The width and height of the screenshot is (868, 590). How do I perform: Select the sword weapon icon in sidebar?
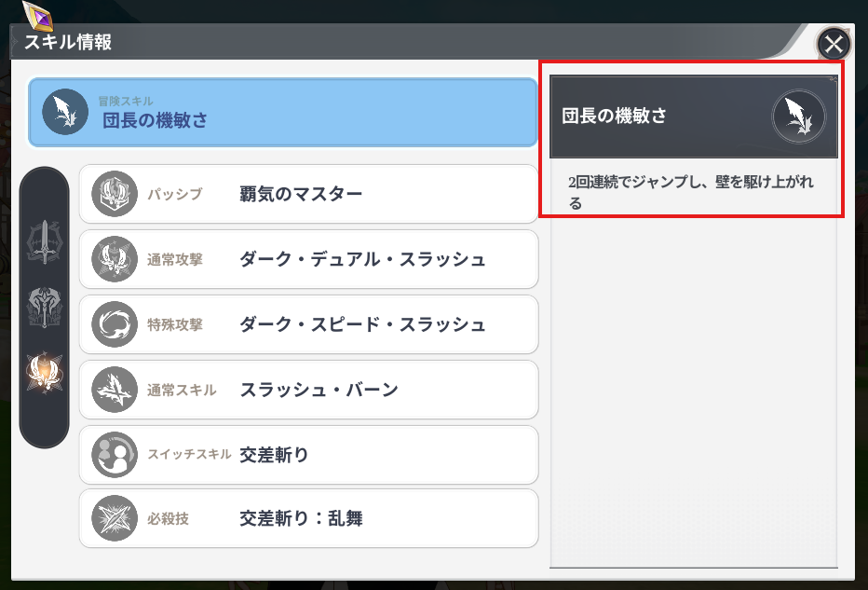(x=45, y=241)
